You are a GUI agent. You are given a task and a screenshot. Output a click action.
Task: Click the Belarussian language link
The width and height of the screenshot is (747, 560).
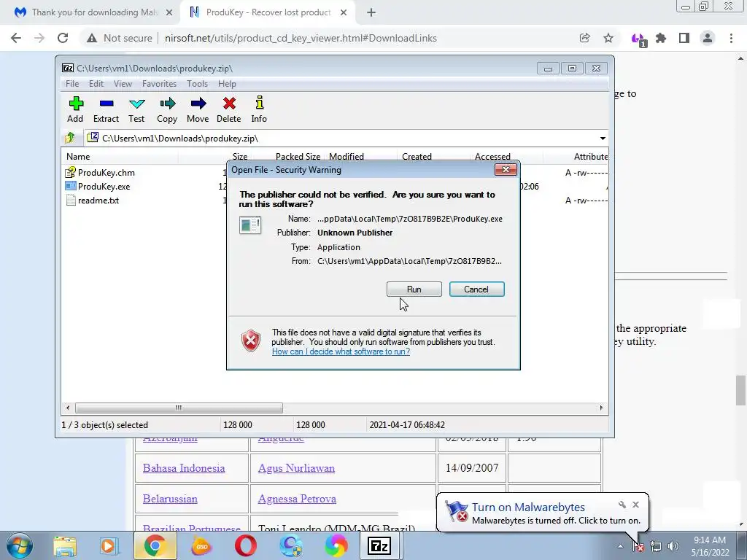170,499
